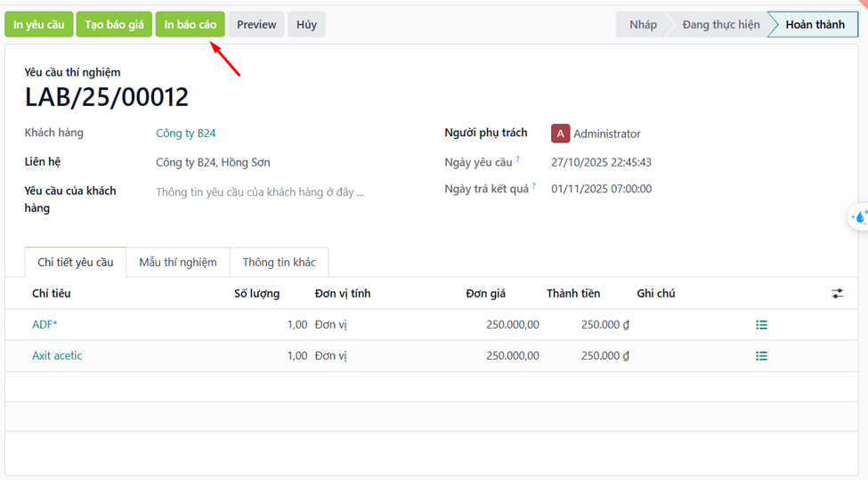Open details list icon for ADF* row
Image resolution: width=868 pixels, height=480 pixels.
[x=761, y=325]
